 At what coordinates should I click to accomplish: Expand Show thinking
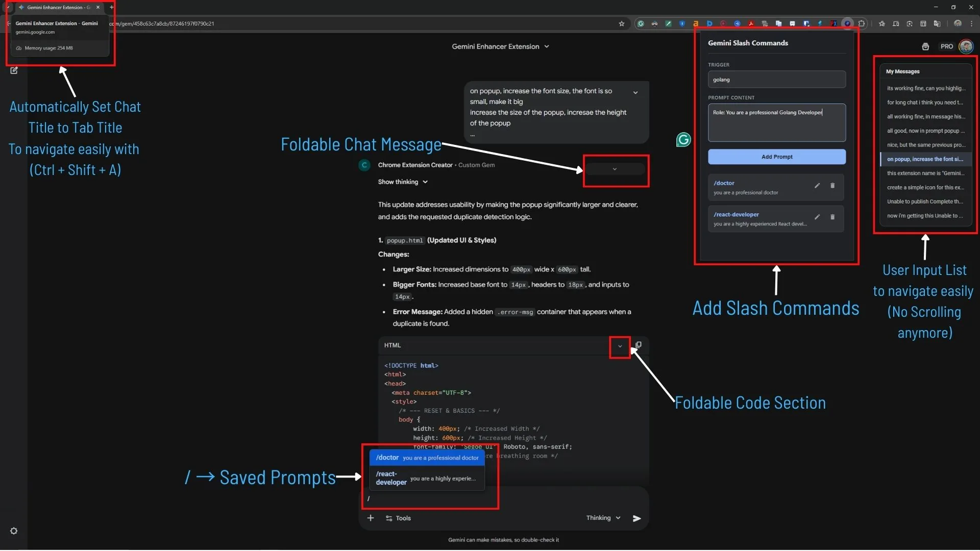coord(403,182)
